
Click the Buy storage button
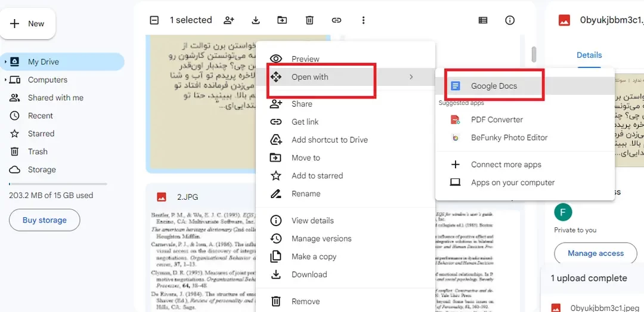click(x=44, y=220)
